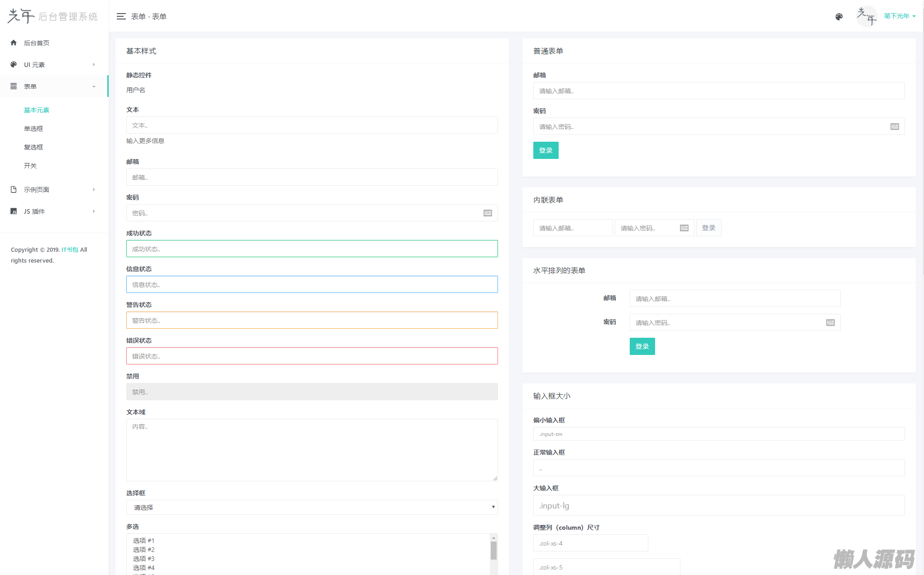Click the keyboard icon in 普通表单 password field
The image size is (924, 575).
(895, 126)
